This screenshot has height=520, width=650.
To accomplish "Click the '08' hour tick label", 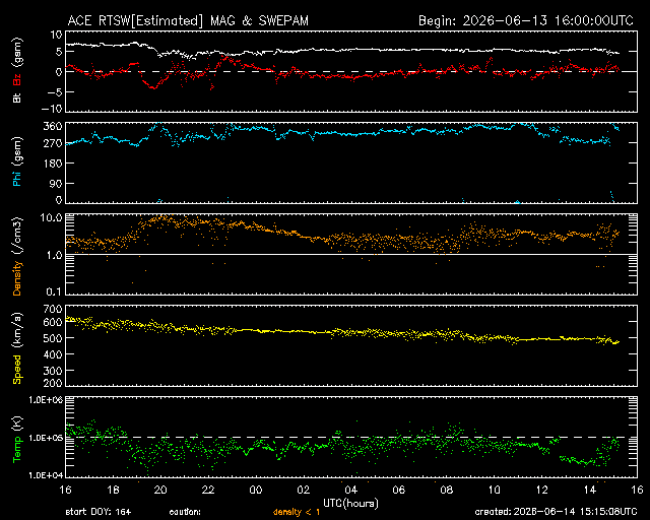I will click(x=446, y=490).
